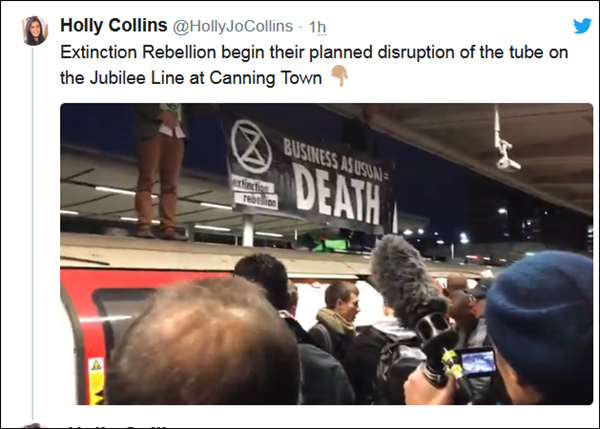The width and height of the screenshot is (600, 429).
Task: Click the words 'Canning Town' in tweet text
Action: [x=265, y=78]
